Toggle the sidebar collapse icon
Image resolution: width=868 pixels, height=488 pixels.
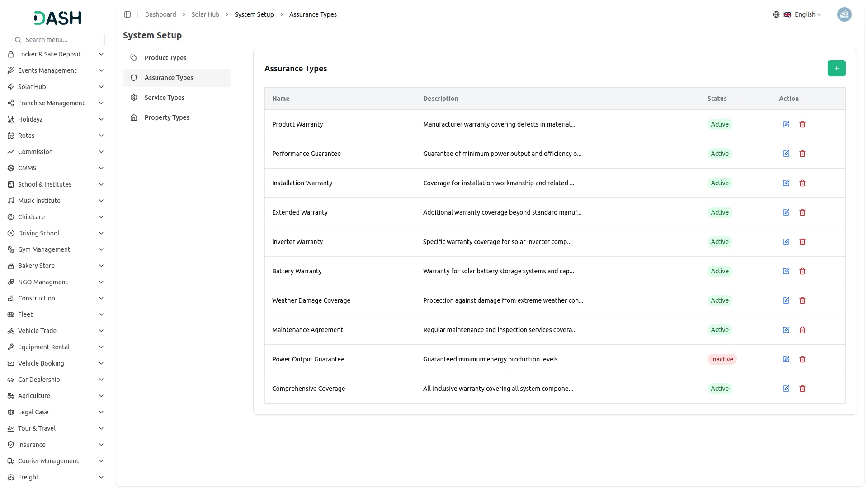(x=127, y=14)
